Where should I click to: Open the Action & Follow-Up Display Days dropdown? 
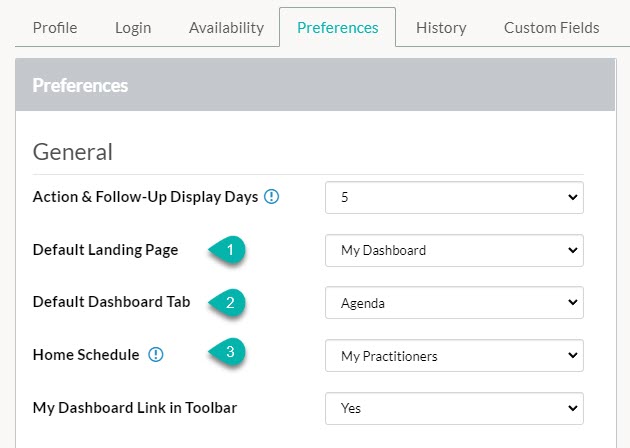(454, 197)
